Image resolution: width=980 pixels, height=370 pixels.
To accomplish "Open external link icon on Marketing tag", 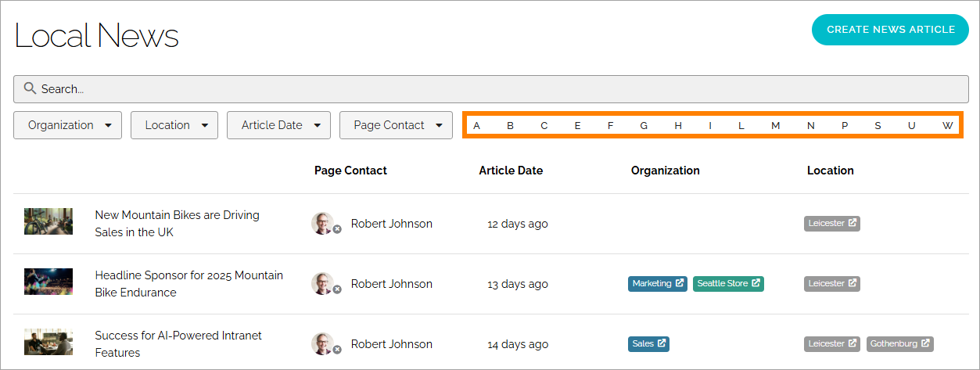I will pos(680,283).
